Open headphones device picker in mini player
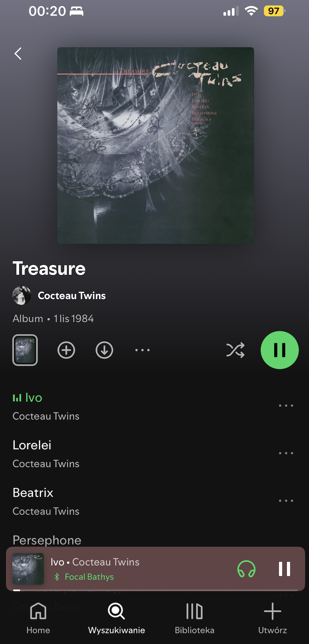This screenshot has width=309, height=644. point(247,569)
